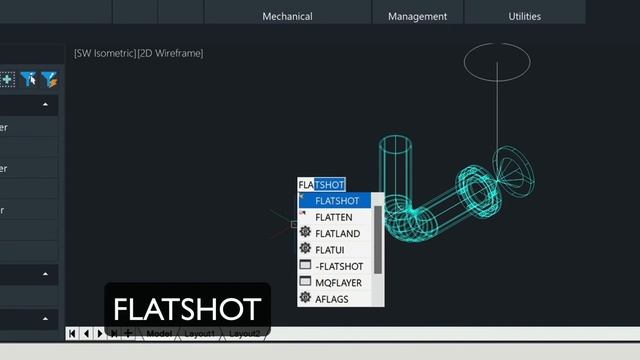
Task: Jump to first layout tab arrow
Action: click(x=72, y=333)
